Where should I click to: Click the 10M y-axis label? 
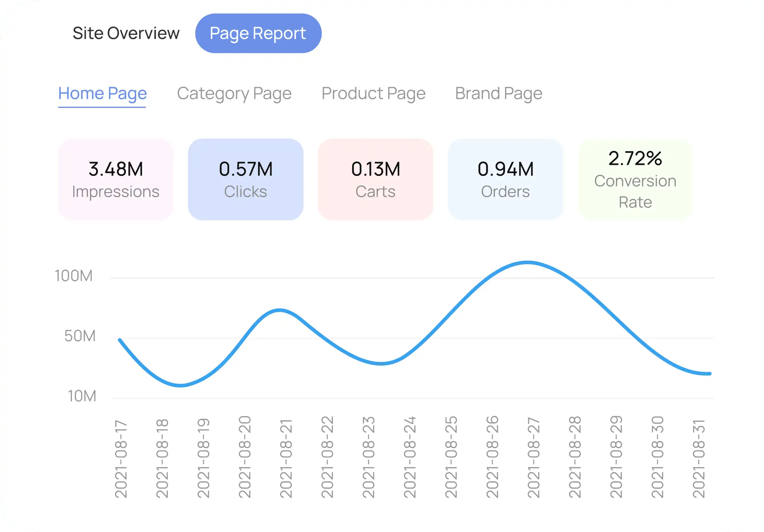pos(82,396)
